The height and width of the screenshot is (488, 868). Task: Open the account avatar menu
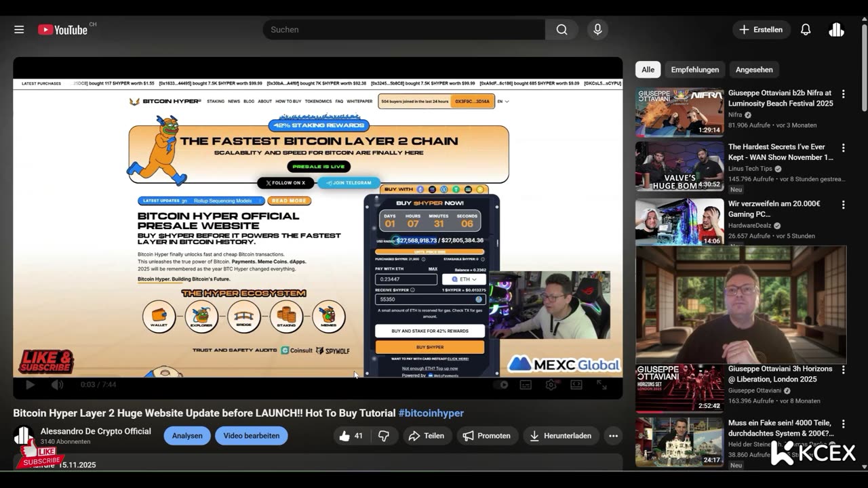(x=836, y=30)
